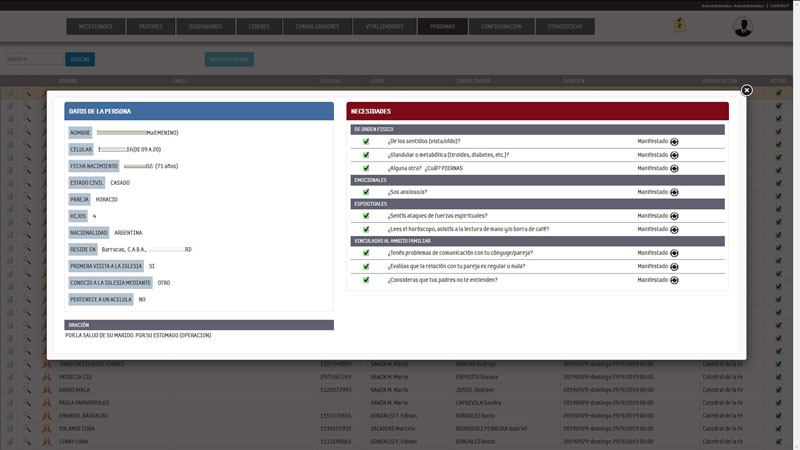The height and width of the screenshot is (450, 800).
Task: Click arrow icon on horoscope question row
Action: [x=674, y=229]
